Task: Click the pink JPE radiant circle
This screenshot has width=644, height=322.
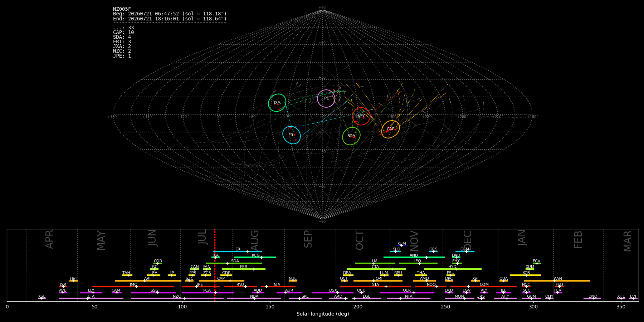Action: 326,98
